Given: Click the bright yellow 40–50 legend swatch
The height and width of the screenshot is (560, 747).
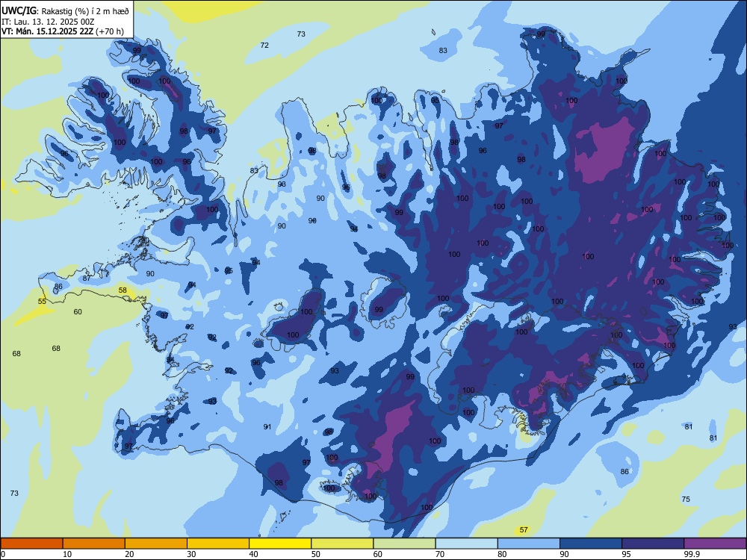Looking at the screenshot, I should [x=280, y=544].
